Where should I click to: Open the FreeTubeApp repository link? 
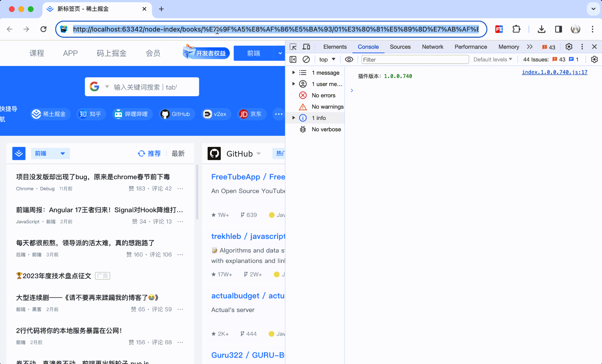(248, 177)
